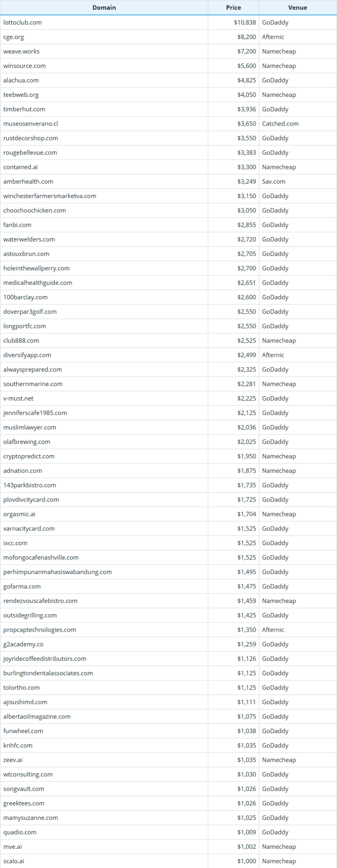Sort table by Price column header
This screenshot has height=868, width=337.
point(233,8)
